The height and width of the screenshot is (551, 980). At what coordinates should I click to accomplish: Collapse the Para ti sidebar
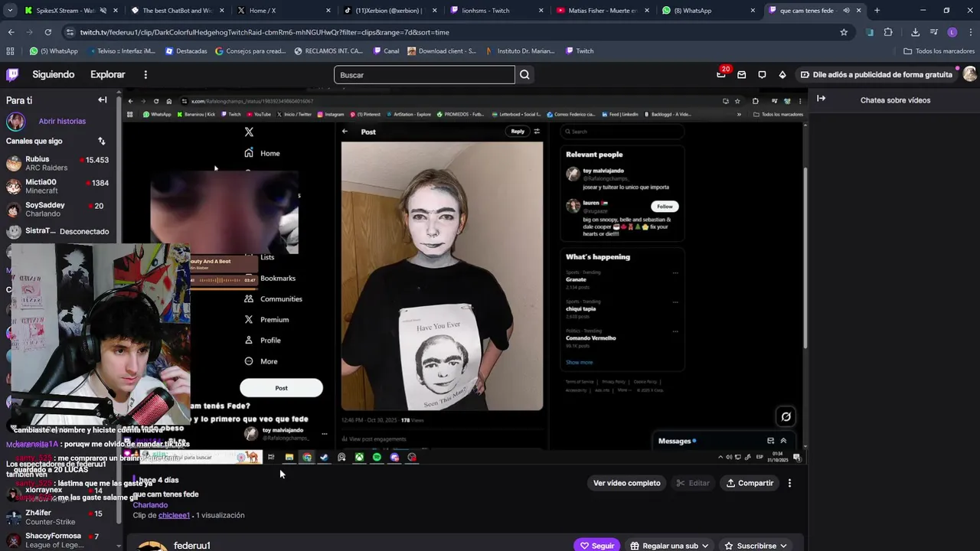[102, 100]
